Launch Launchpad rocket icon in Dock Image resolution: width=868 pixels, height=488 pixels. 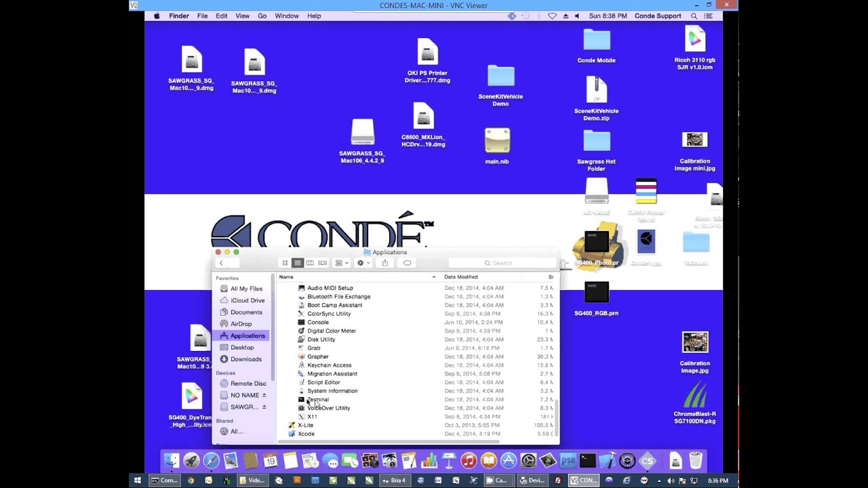coord(191,461)
